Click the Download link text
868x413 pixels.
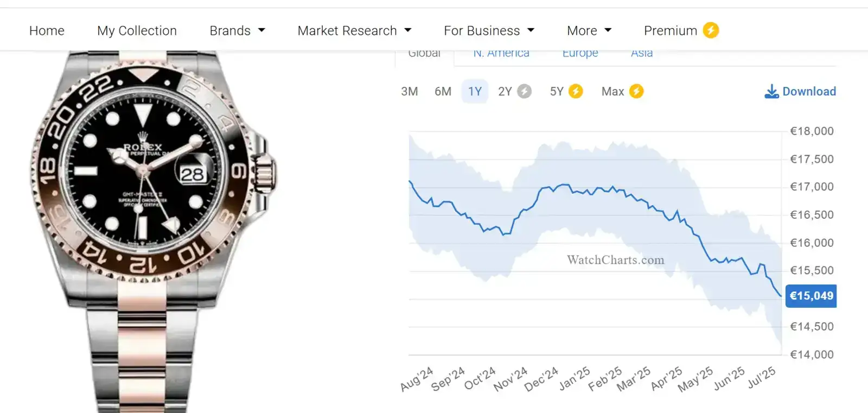[x=809, y=91]
